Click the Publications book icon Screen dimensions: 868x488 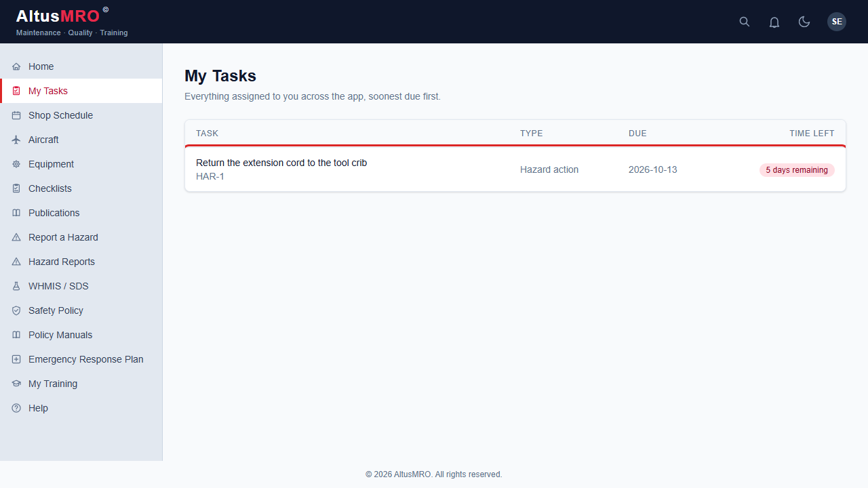16,213
